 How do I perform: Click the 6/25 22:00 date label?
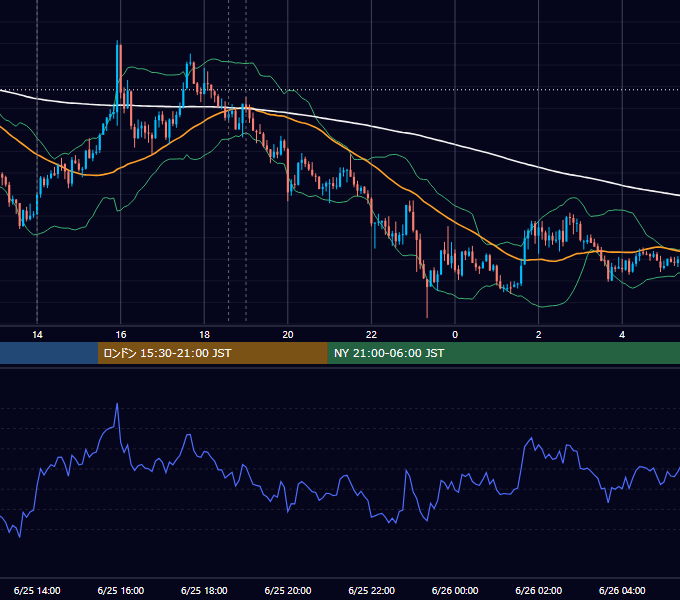coord(371,590)
